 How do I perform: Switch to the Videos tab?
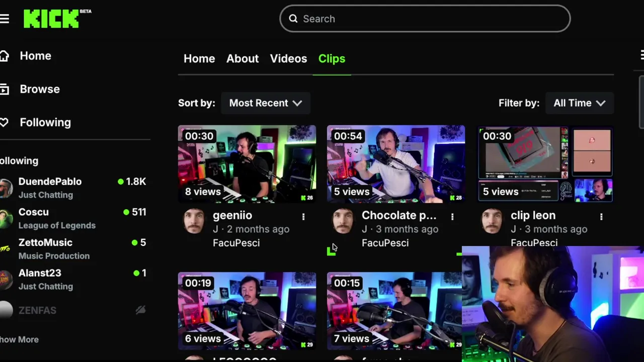288,59
